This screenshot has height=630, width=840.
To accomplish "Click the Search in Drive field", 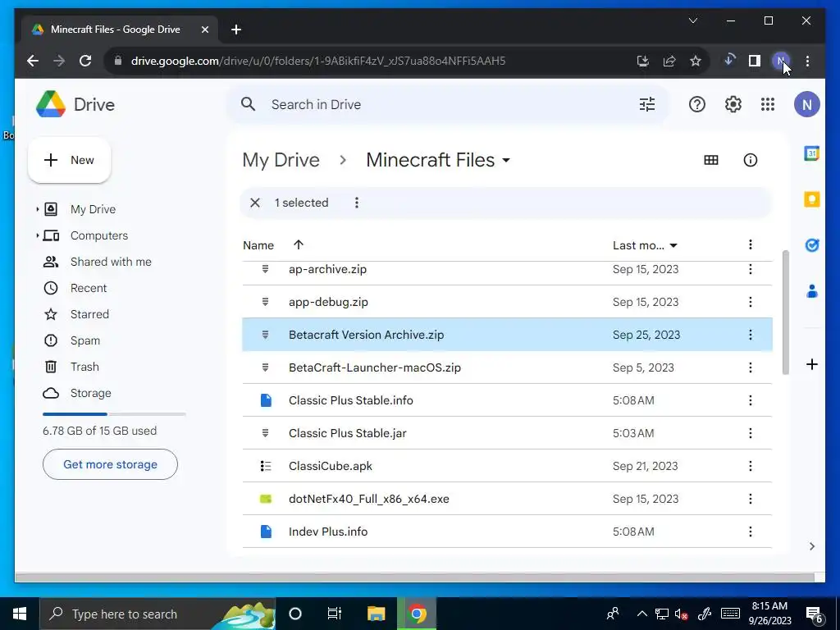I will 448,104.
